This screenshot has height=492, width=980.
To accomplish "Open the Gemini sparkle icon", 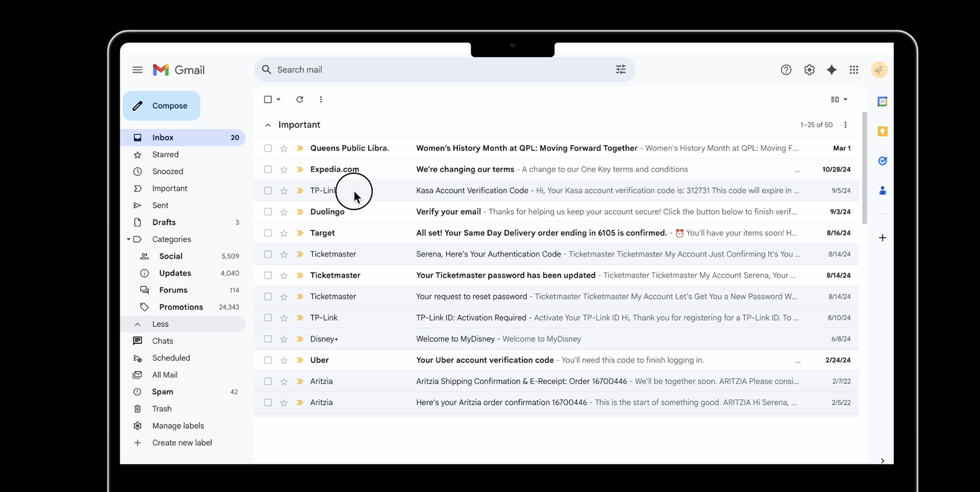I will click(x=832, y=70).
